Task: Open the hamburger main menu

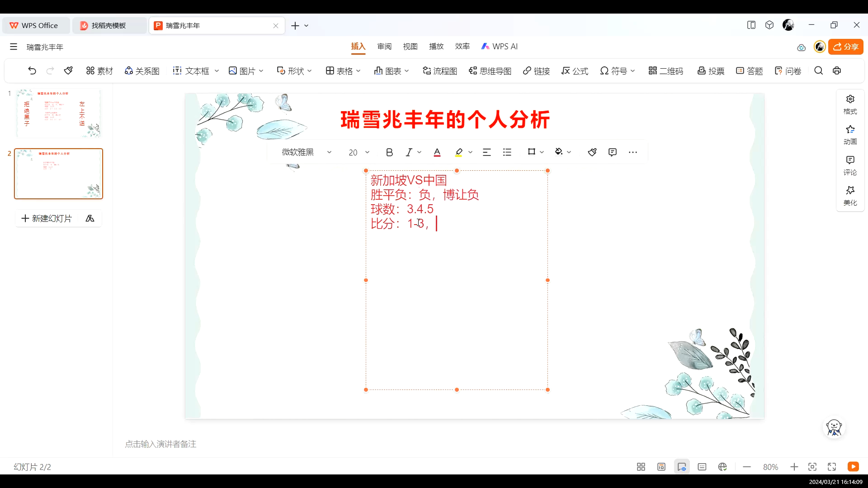Action: tap(14, 47)
